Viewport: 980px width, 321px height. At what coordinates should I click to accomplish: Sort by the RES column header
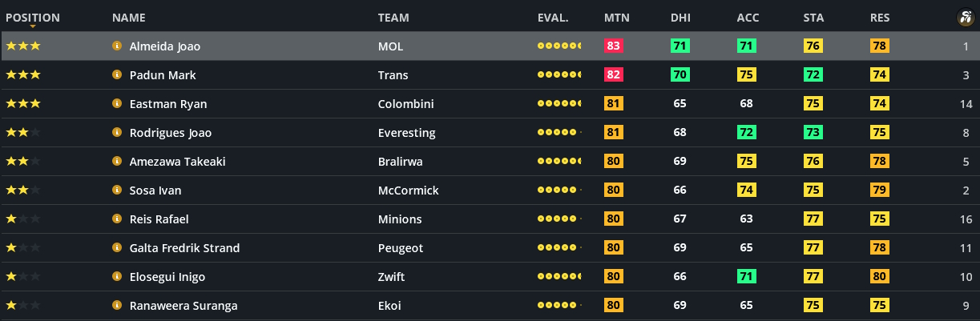[x=879, y=18]
